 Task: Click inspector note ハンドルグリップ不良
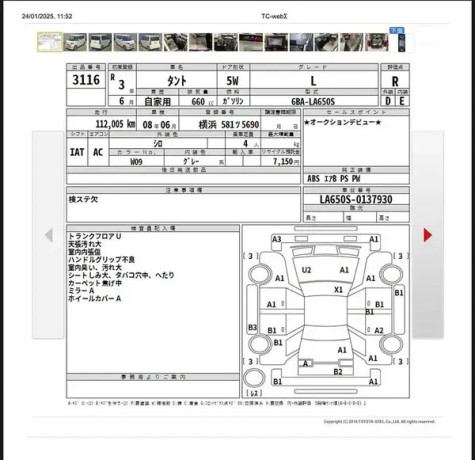pyautogui.click(x=101, y=260)
